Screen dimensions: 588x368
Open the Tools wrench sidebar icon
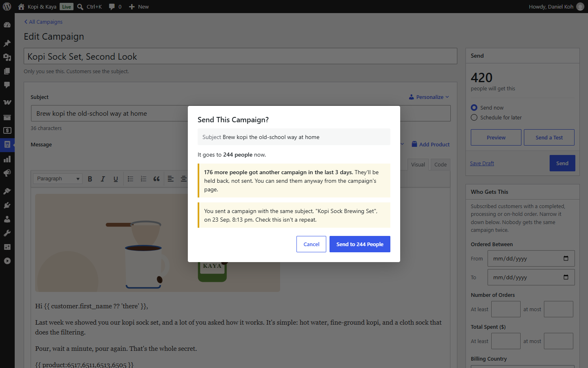[7, 233]
